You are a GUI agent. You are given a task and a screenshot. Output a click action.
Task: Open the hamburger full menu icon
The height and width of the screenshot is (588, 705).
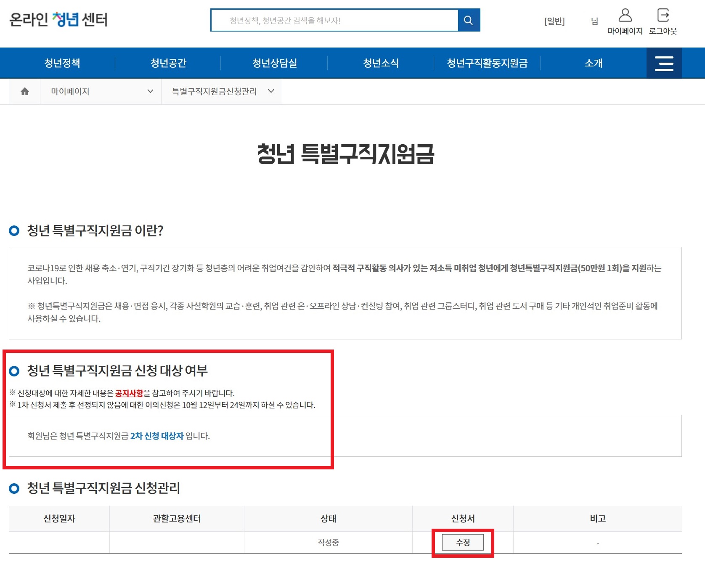pos(664,63)
